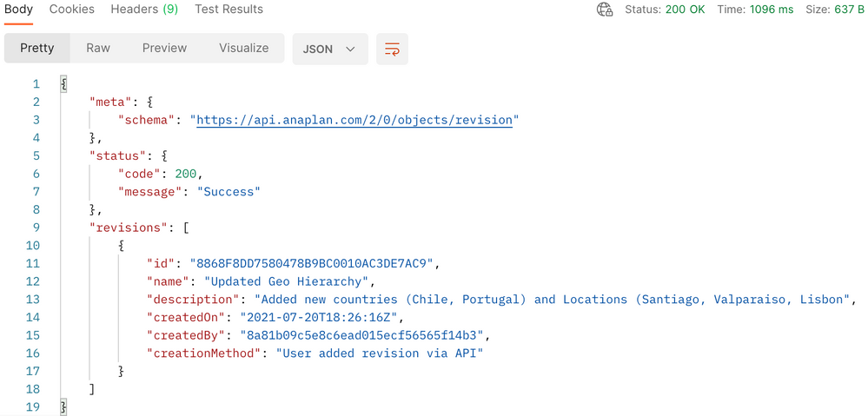Switch to Preview view
The image size is (868, 416).
pyautogui.click(x=164, y=48)
